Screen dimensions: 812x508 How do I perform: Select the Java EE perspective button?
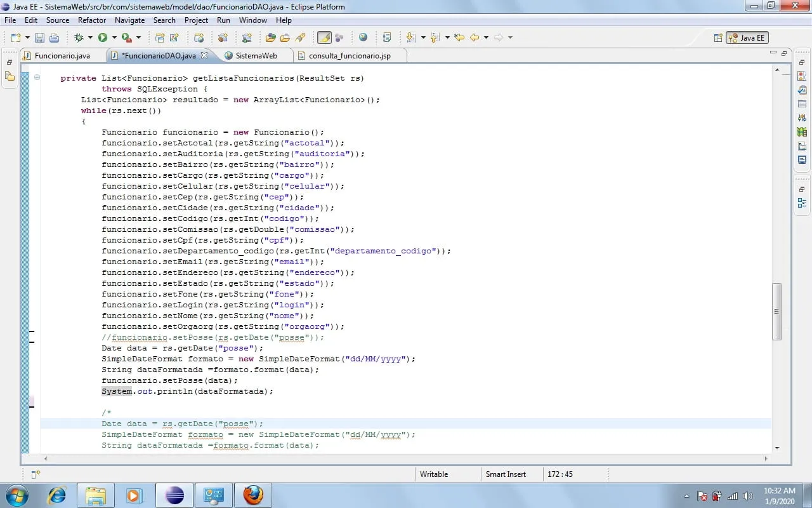click(x=747, y=38)
